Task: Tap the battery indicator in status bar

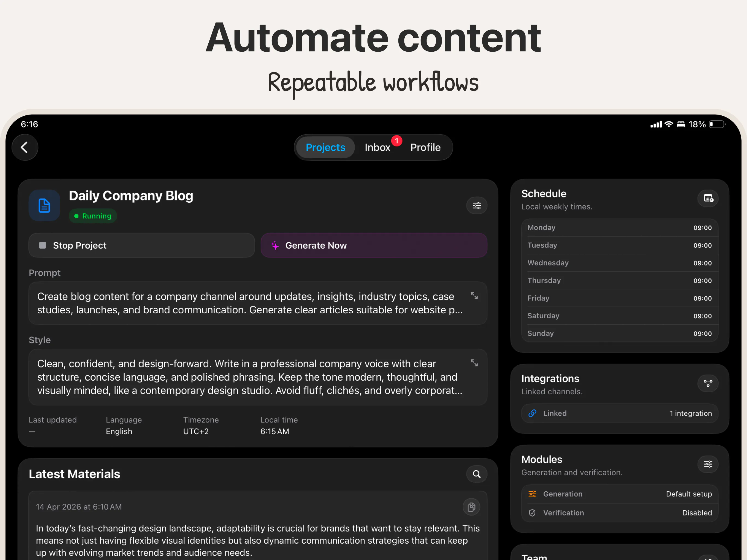Action: (x=717, y=124)
